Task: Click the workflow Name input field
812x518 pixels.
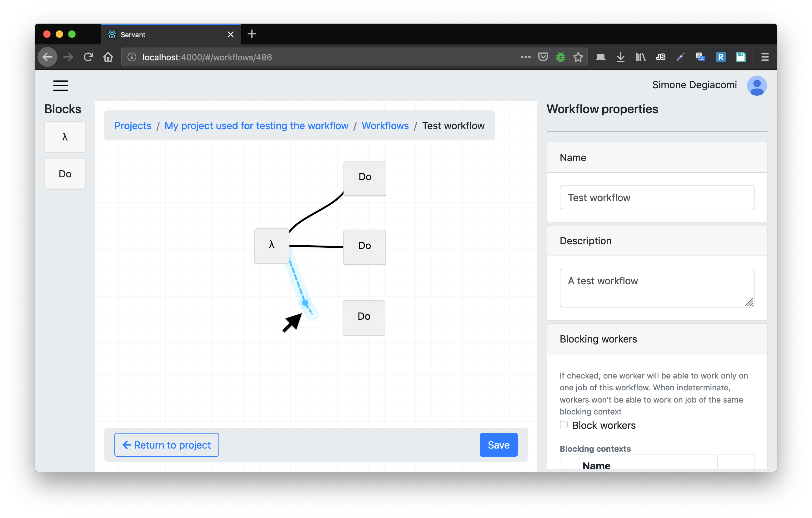Action: (657, 197)
